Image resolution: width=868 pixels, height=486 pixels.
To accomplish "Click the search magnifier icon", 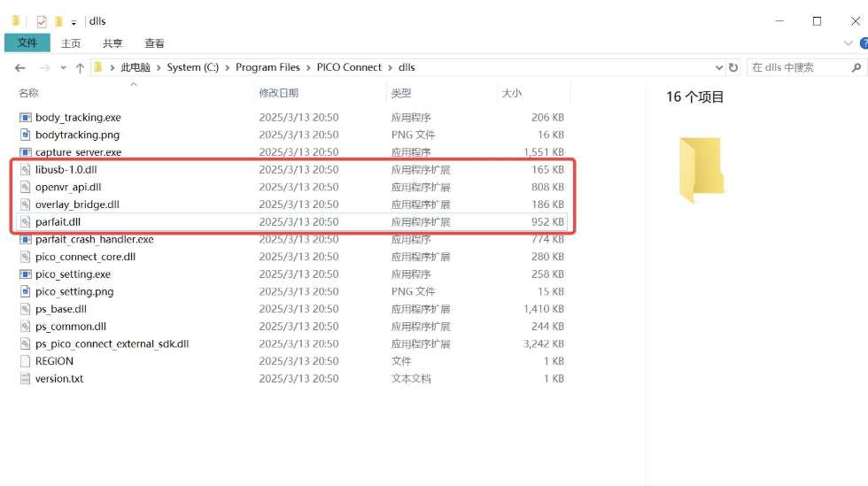I will pyautogui.click(x=856, y=67).
